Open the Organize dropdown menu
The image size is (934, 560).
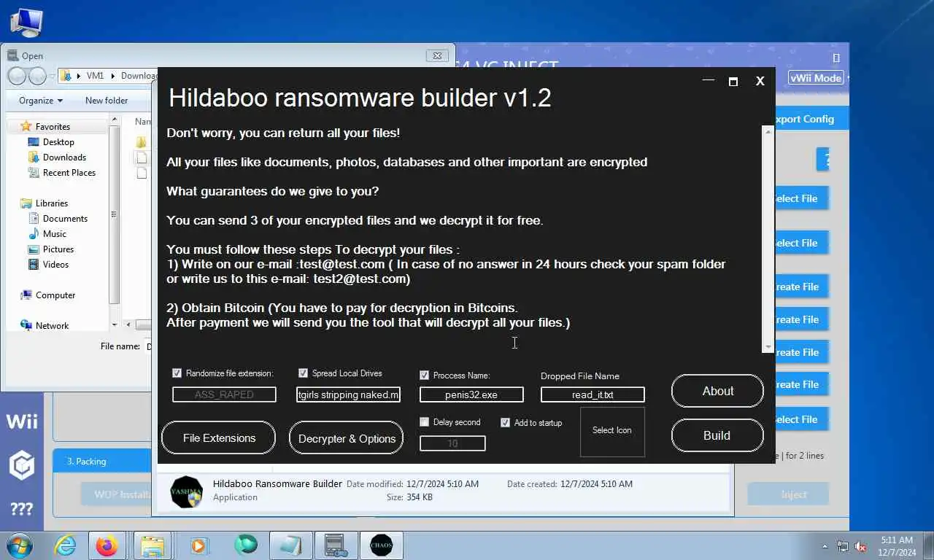point(41,101)
